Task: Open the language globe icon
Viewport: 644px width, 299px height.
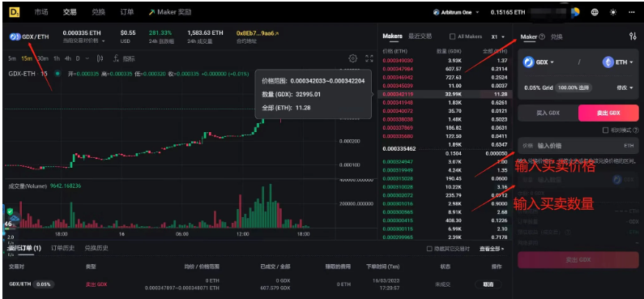Action: coord(595,12)
